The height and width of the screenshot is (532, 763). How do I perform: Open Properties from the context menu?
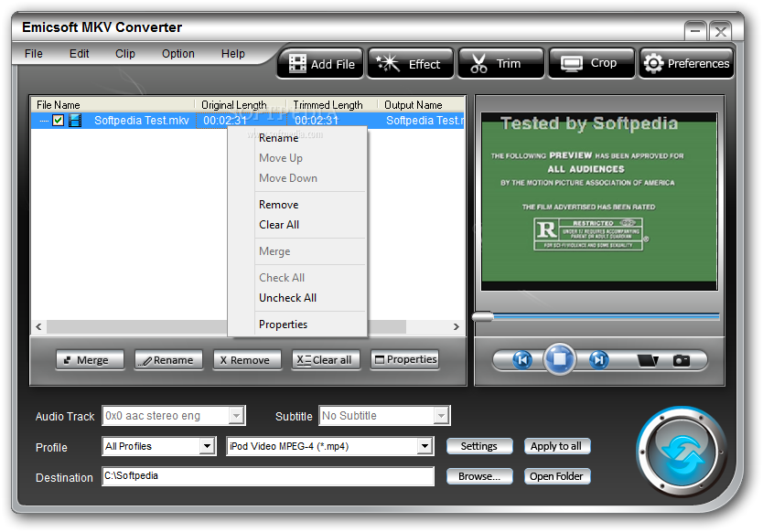point(297,325)
